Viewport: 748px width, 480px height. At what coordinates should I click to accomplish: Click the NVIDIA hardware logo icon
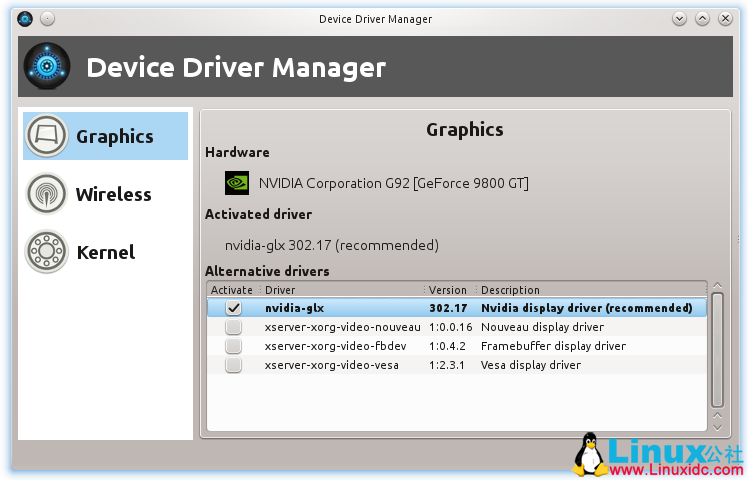click(237, 183)
